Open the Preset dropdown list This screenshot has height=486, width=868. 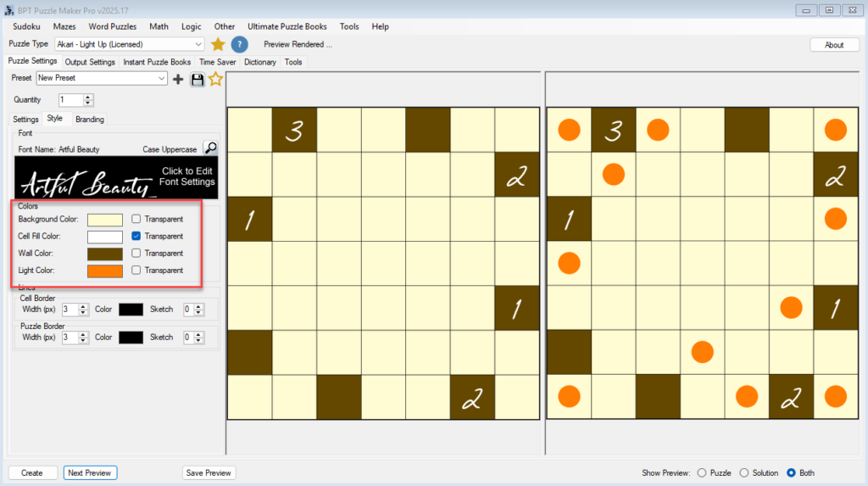pyautogui.click(x=162, y=78)
